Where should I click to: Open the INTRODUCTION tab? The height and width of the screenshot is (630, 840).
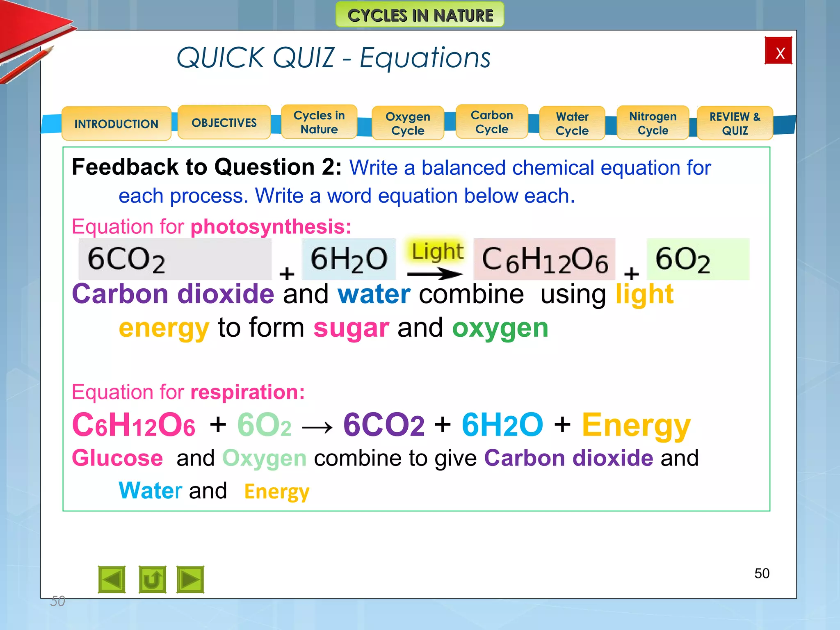116,123
